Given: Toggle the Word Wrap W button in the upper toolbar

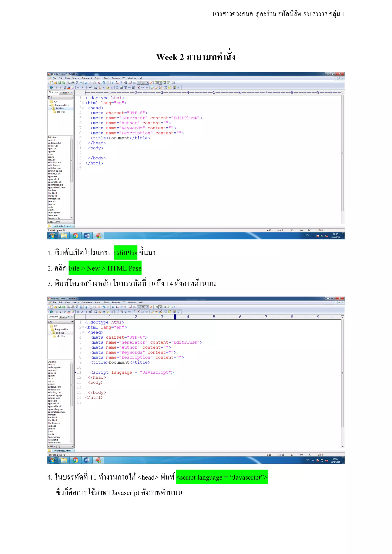Looking at the screenshot, I should pyautogui.click(x=139, y=83).
